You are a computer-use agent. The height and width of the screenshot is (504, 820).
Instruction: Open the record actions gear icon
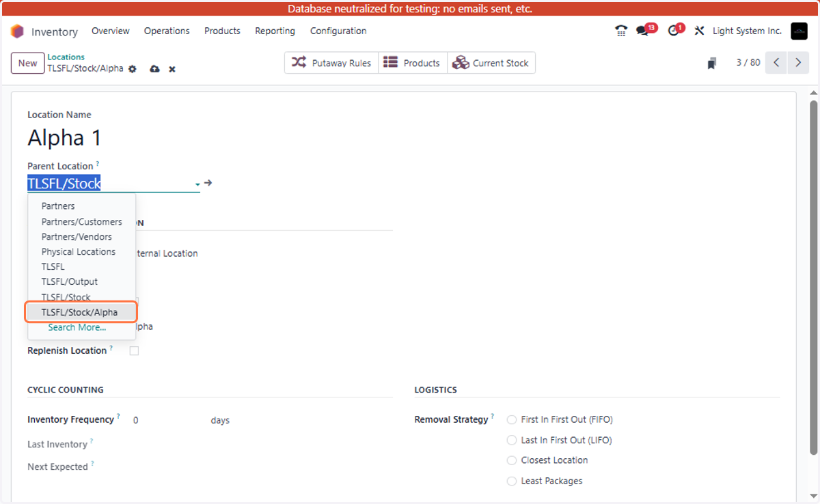(x=133, y=69)
